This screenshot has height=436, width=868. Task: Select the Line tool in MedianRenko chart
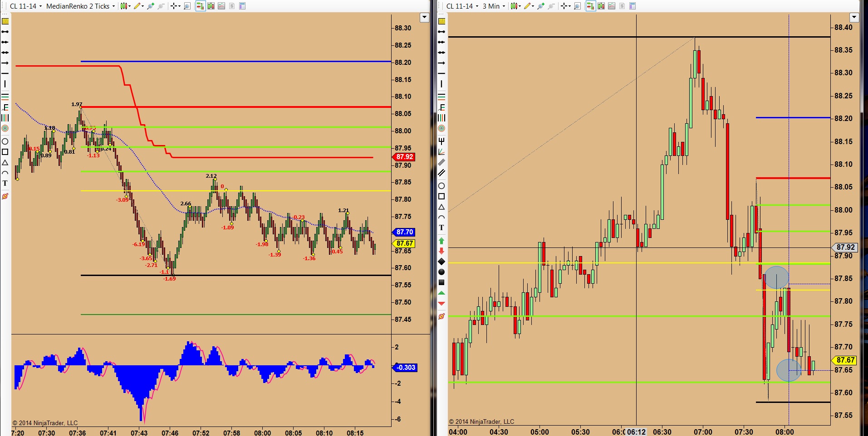pos(5,32)
